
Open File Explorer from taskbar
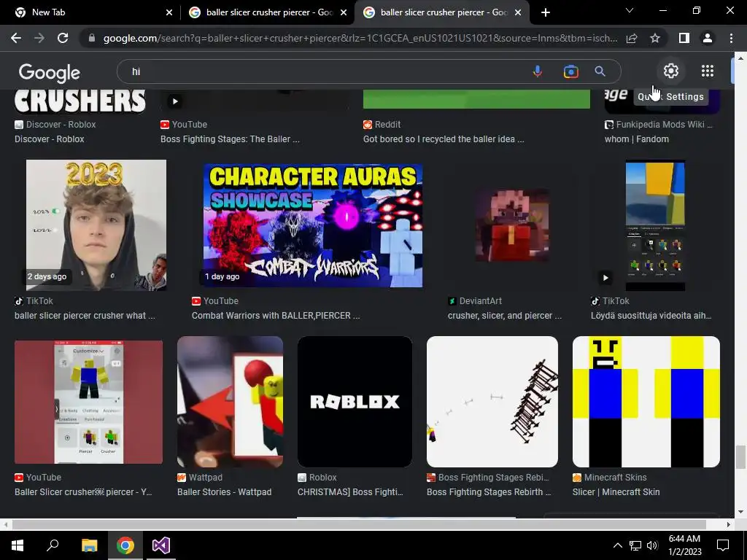(89, 545)
